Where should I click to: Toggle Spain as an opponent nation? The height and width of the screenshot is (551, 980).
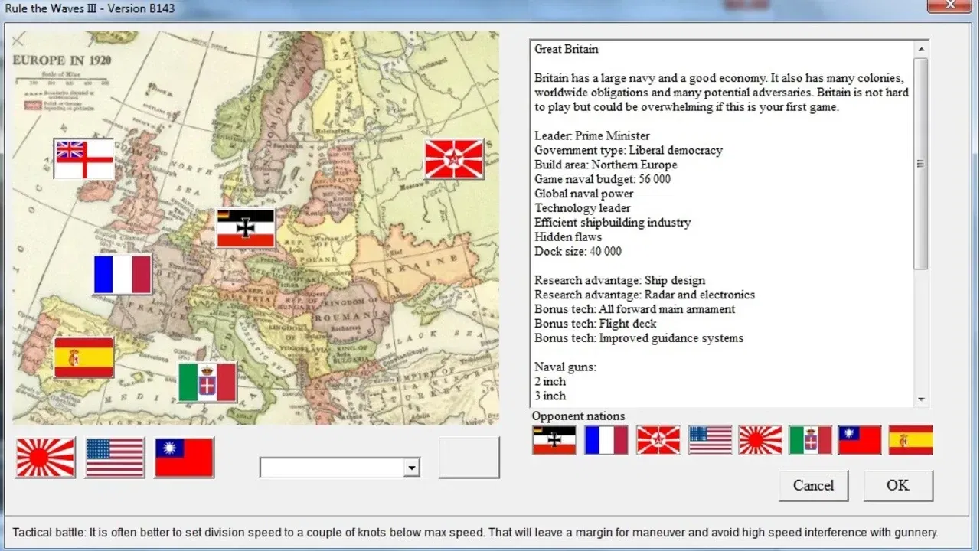coord(910,440)
